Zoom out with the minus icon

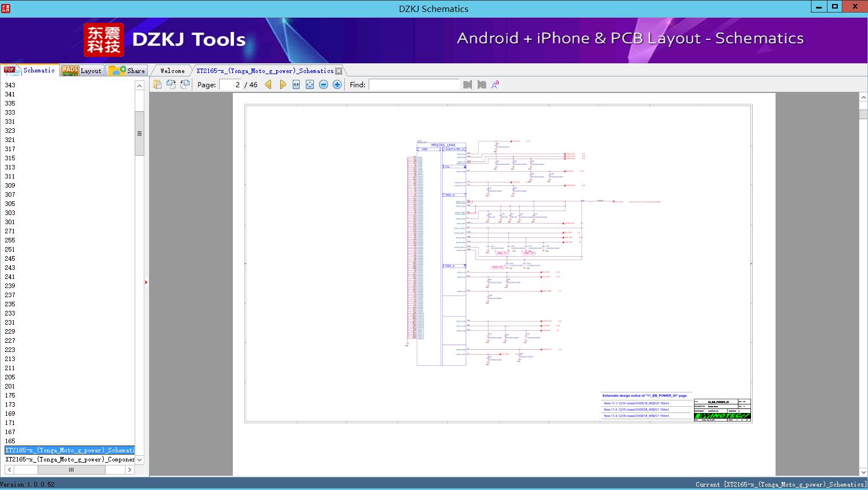click(x=324, y=84)
